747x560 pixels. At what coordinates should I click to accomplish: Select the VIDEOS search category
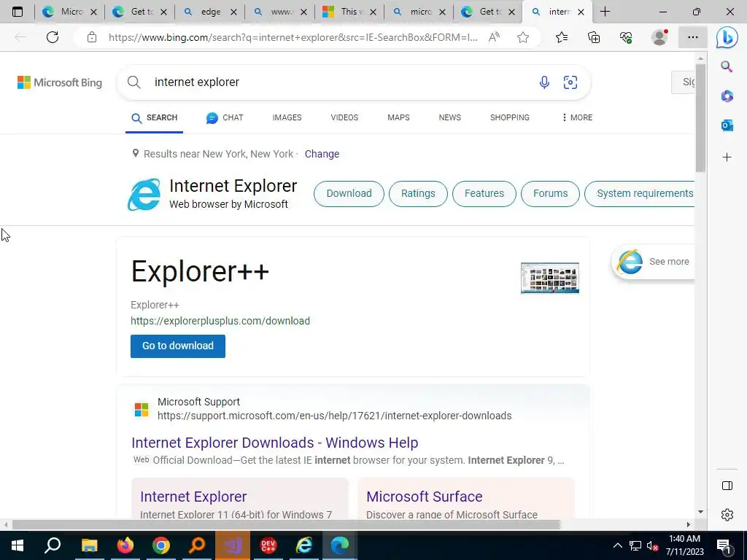pyautogui.click(x=344, y=117)
